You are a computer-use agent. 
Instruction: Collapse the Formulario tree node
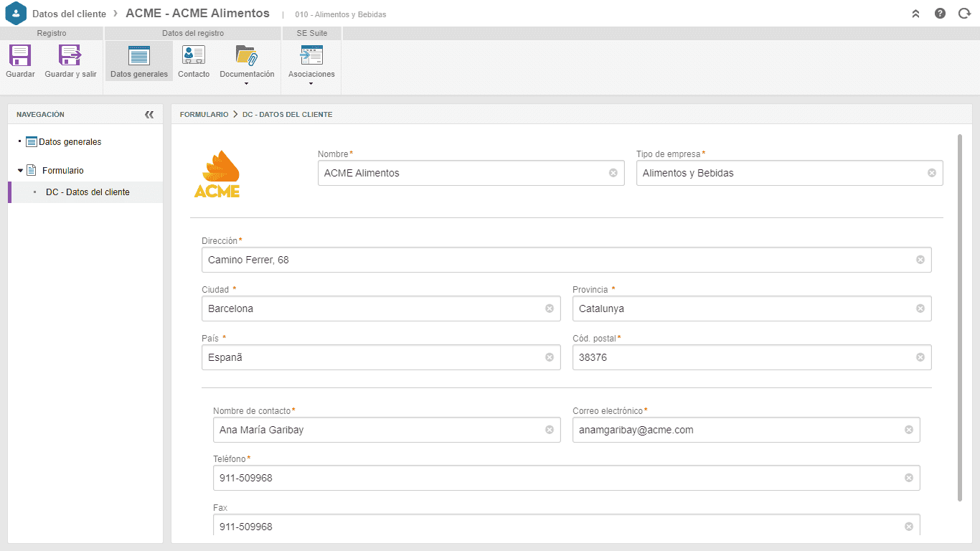tap(20, 171)
